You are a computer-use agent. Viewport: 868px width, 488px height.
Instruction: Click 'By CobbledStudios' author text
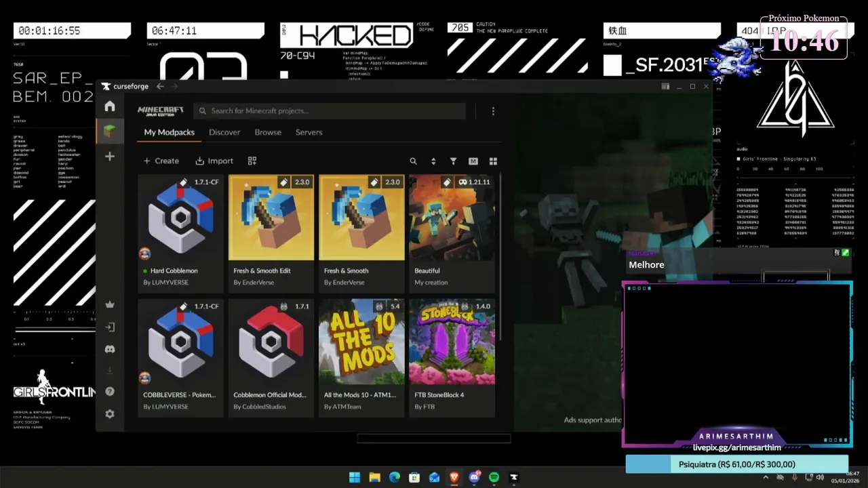260,407
